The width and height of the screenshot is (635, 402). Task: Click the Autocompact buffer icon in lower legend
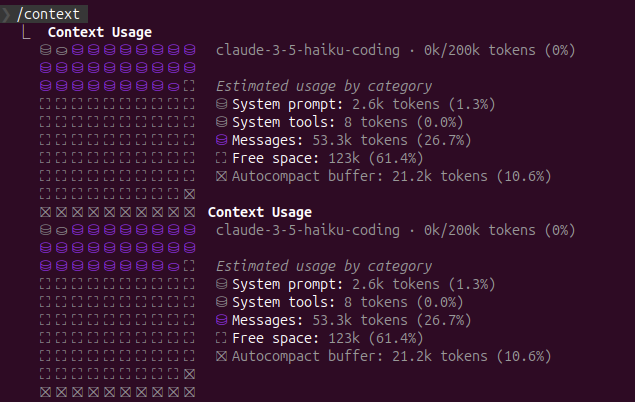coord(222,356)
